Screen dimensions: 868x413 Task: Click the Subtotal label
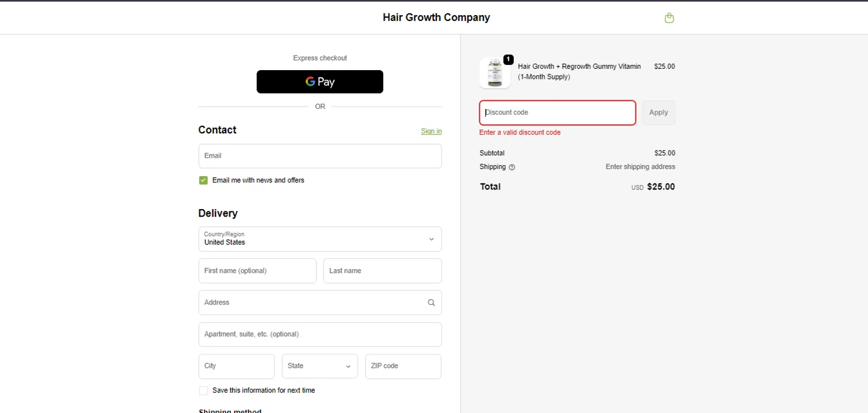click(x=492, y=153)
